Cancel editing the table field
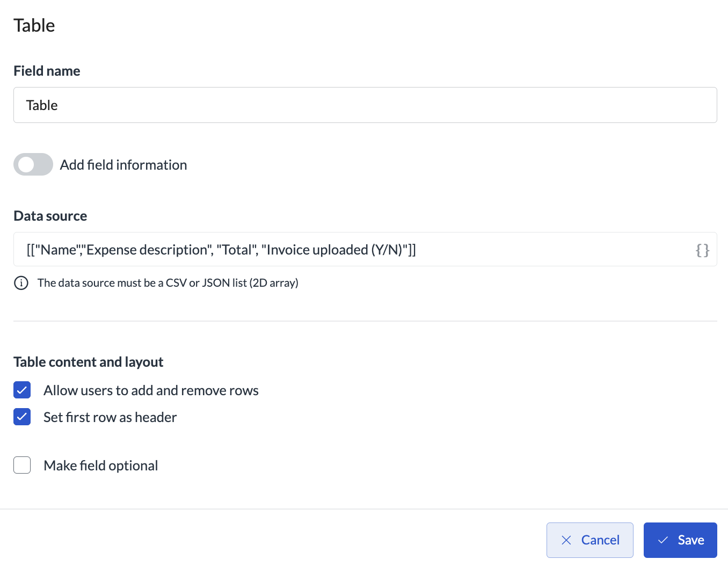The width and height of the screenshot is (728, 581). (590, 540)
